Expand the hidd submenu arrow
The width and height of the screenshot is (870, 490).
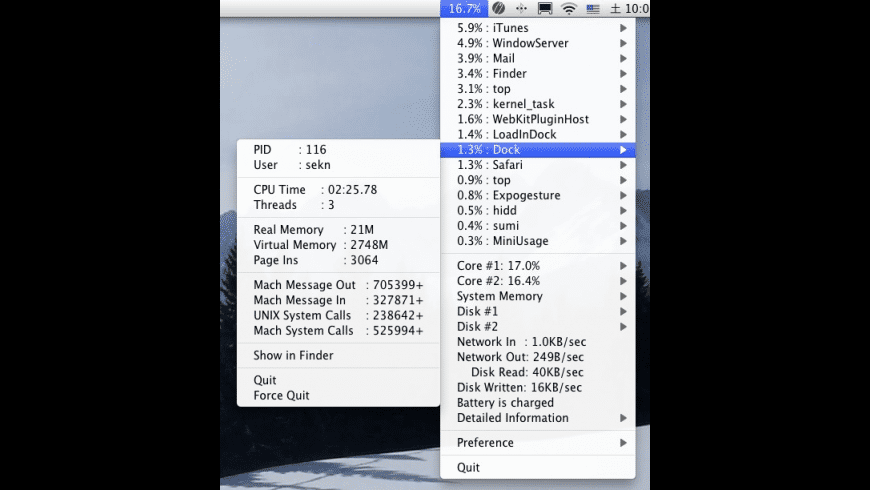point(623,210)
